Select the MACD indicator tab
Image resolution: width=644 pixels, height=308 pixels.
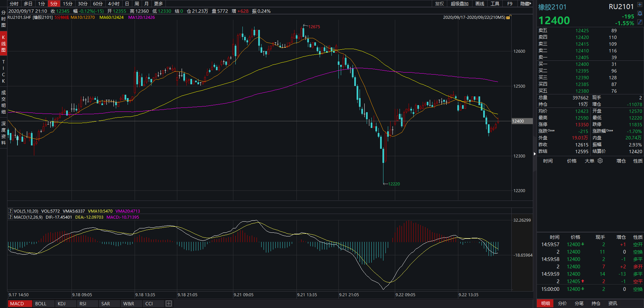[19, 304]
